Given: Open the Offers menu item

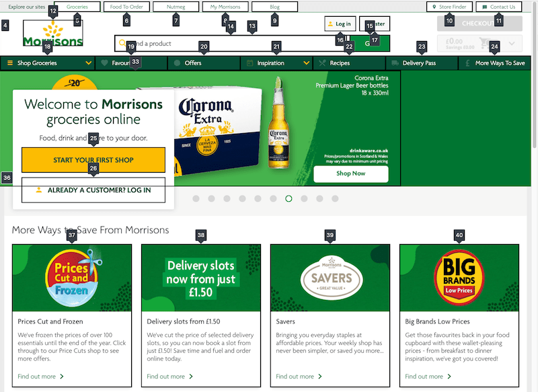Looking at the screenshot, I should pos(204,63).
